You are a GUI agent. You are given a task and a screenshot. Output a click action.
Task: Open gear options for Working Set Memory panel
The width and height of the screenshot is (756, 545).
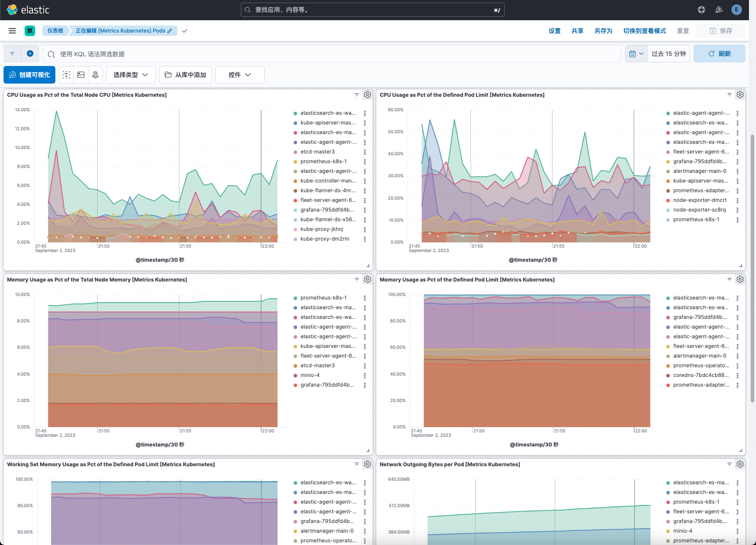(x=367, y=464)
